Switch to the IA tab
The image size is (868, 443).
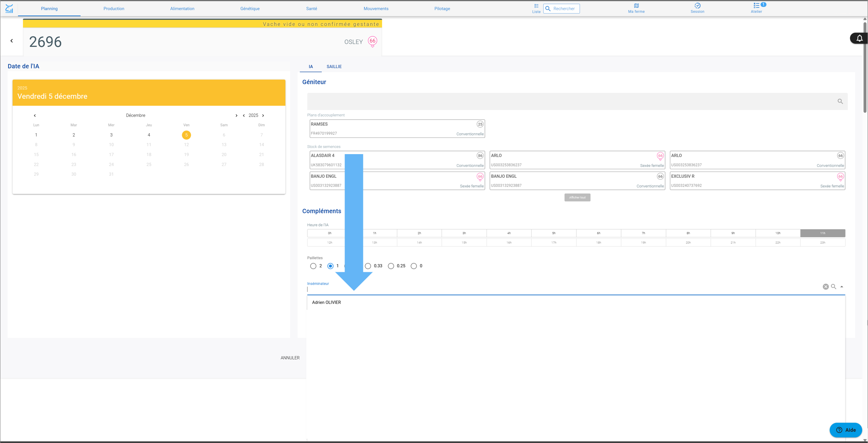311,67
